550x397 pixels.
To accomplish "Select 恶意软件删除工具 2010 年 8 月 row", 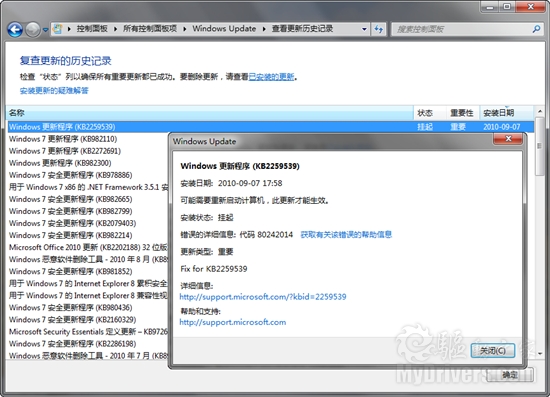I will [x=88, y=259].
